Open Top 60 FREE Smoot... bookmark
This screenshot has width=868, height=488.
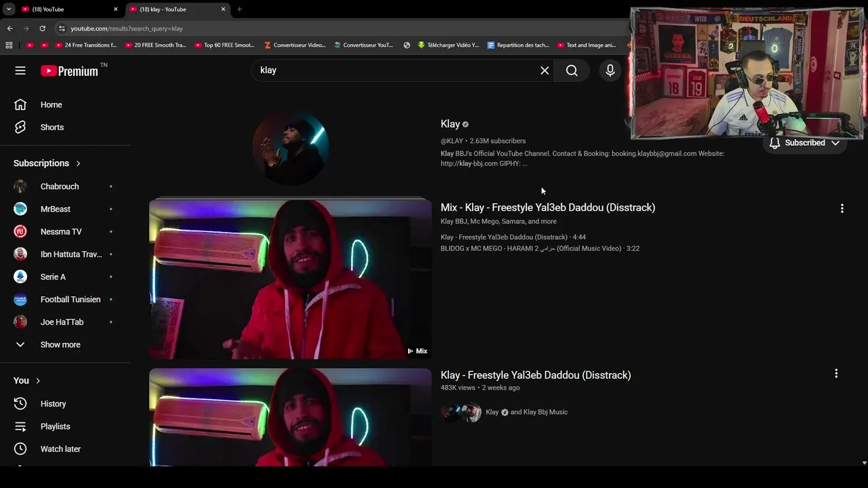224,45
